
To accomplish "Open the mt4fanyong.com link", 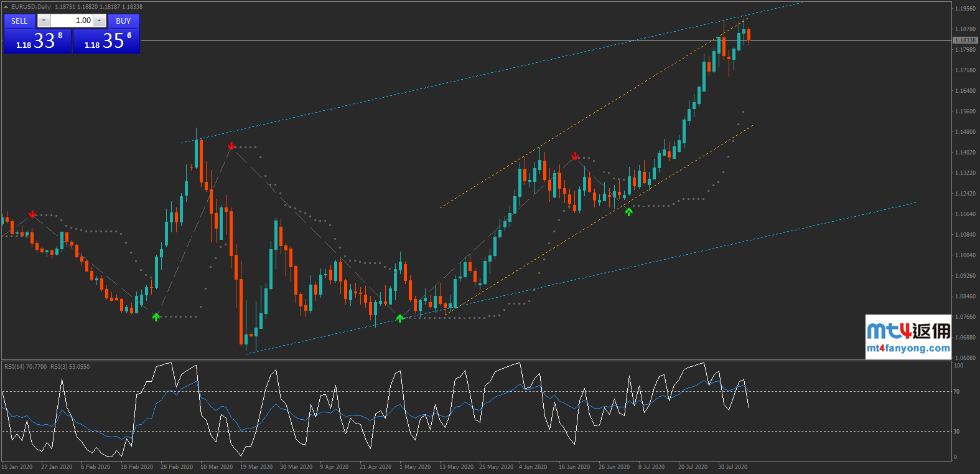I will click(x=908, y=348).
